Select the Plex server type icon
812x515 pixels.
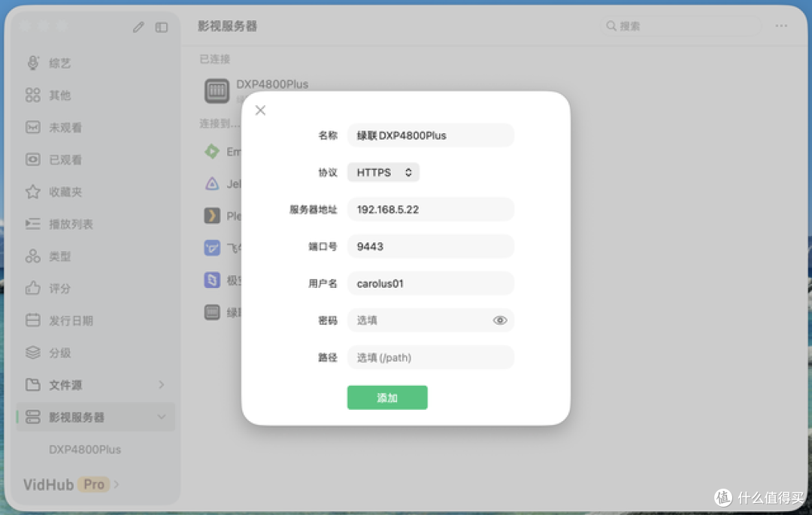click(x=212, y=215)
